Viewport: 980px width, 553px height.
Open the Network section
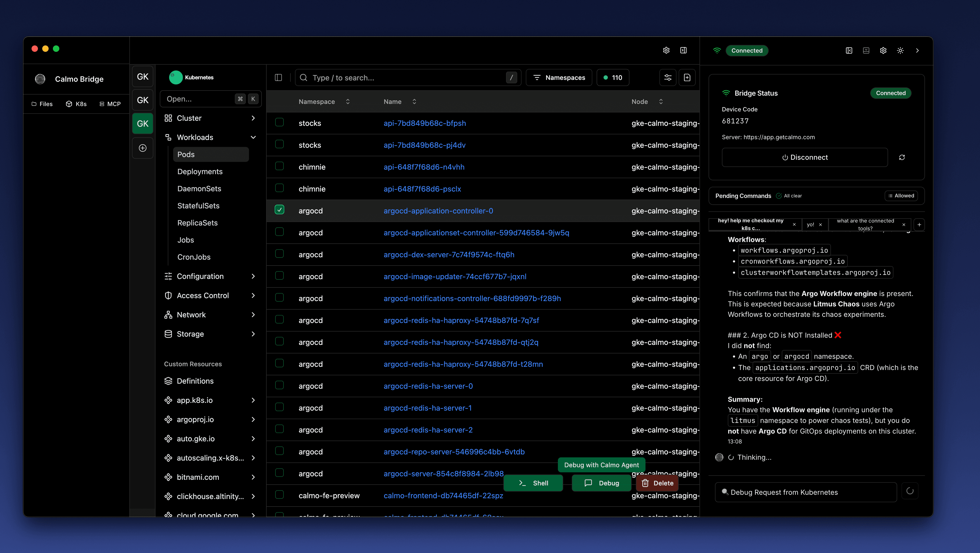[x=190, y=314]
